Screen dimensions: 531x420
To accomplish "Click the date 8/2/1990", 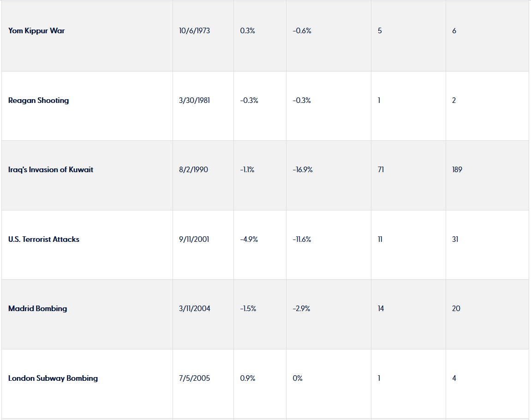I will point(193,170).
